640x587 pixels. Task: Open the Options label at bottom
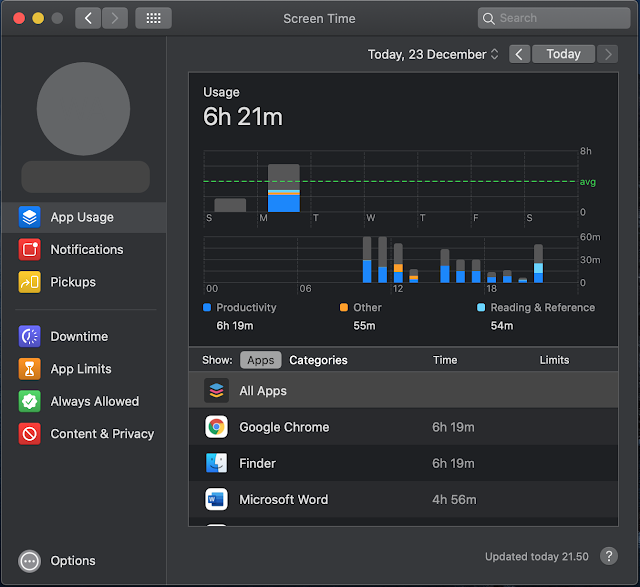coord(73,561)
